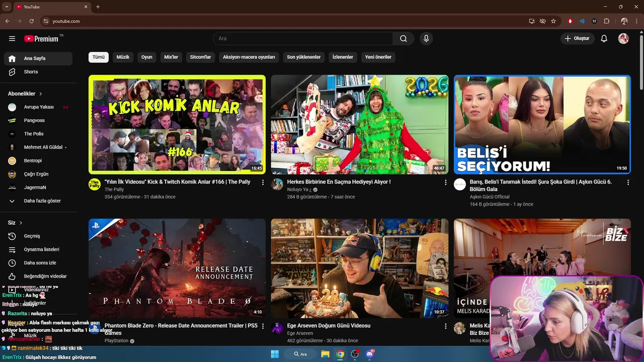
Task: Open Geçmiş watch history
Action: pyautogui.click(x=38, y=236)
